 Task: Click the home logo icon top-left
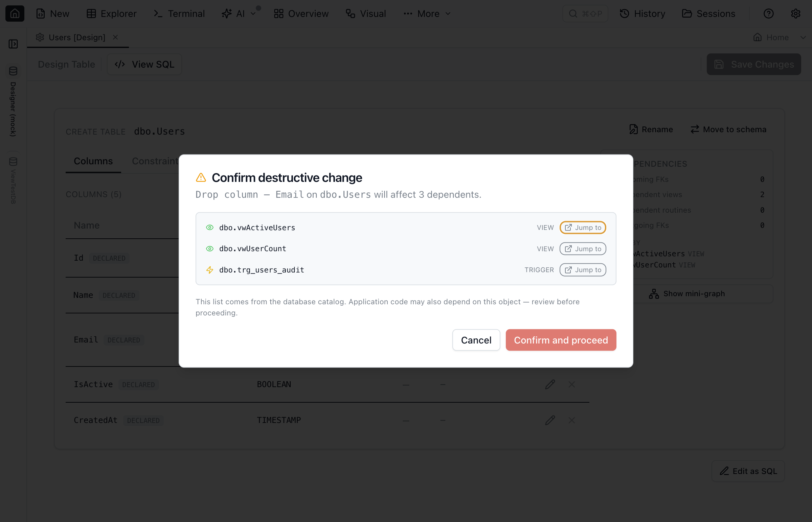15,14
